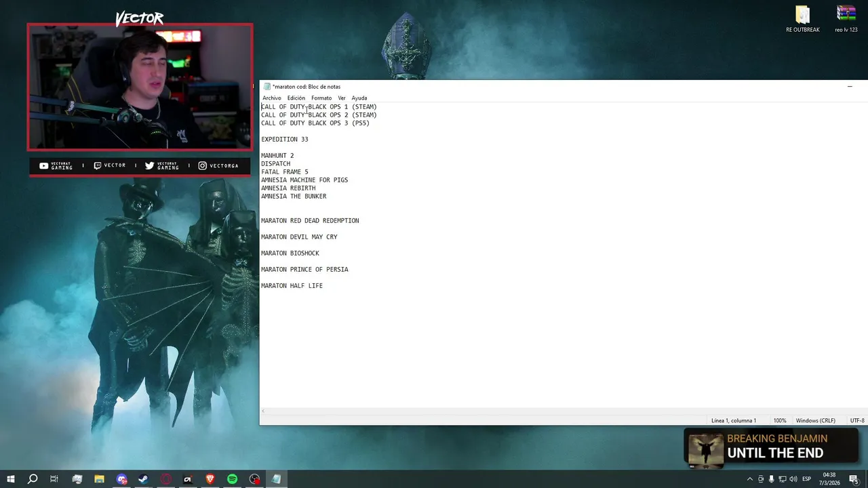Image resolution: width=868 pixels, height=488 pixels.
Task: Open the Archivo menu in Notepad
Action: click(271, 98)
